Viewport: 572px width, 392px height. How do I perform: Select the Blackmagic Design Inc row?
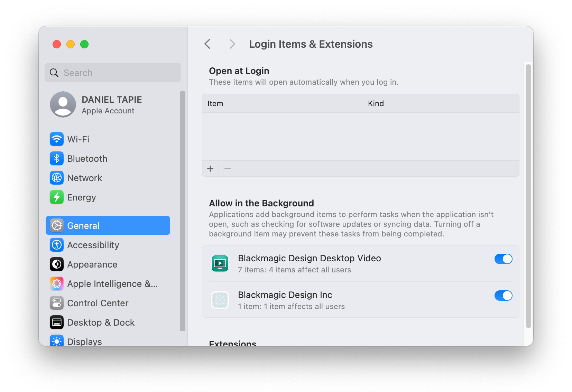(x=361, y=300)
